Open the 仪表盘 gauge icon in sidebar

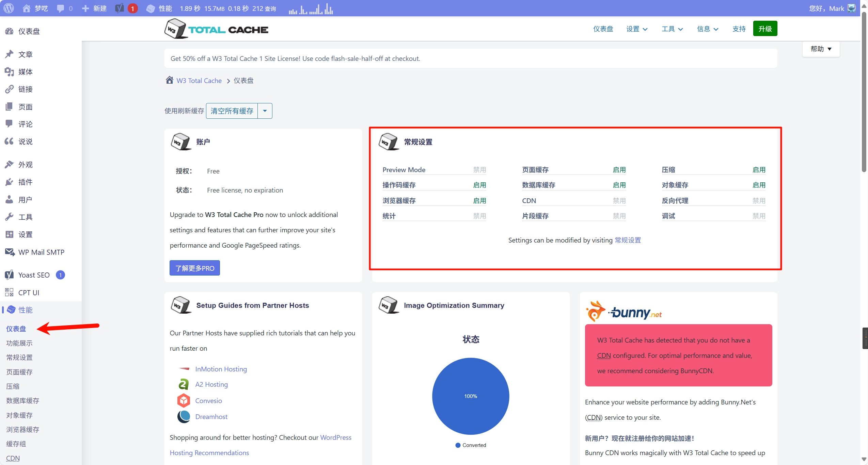click(x=9, y=31)
